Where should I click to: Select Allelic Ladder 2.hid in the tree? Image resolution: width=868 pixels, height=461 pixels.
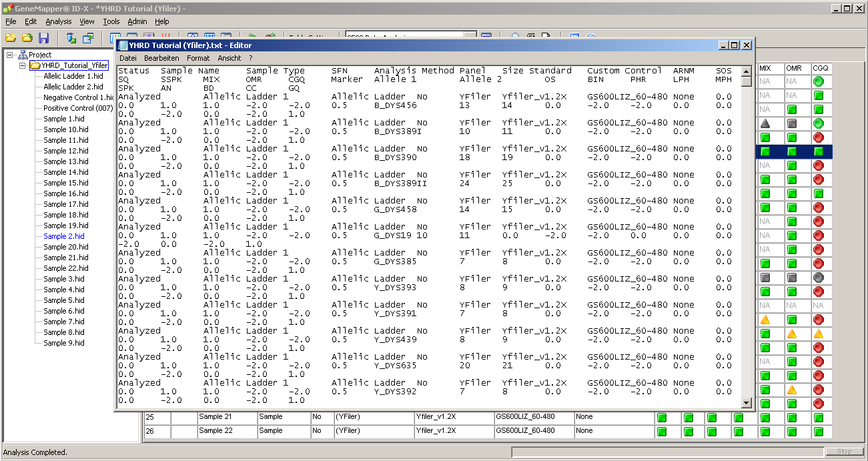[73, 87]
